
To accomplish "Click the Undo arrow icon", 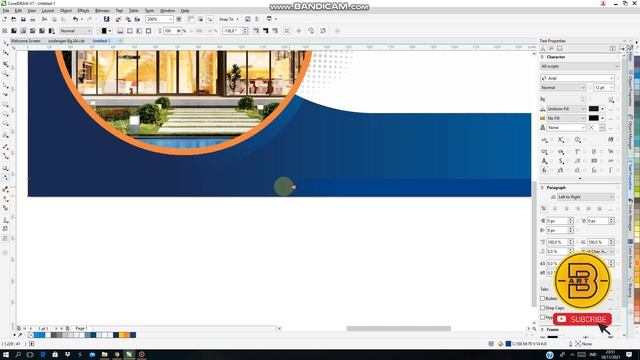I will point(75,19).
